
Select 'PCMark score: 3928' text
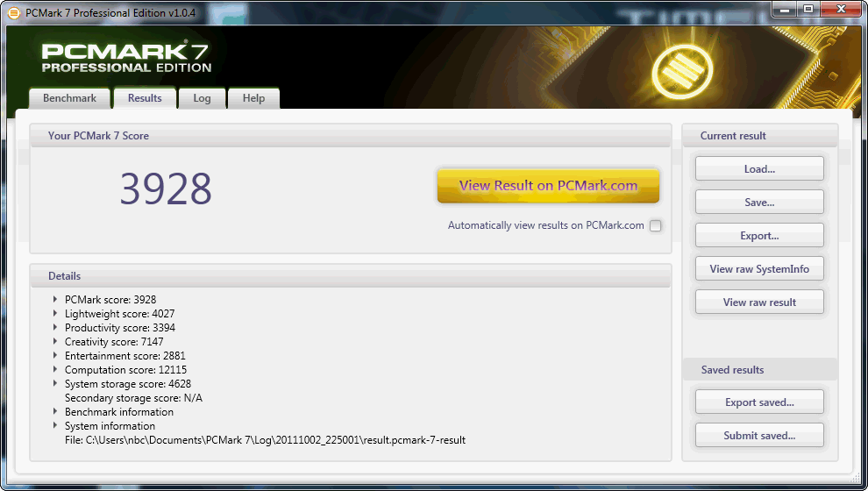[110, 300]
